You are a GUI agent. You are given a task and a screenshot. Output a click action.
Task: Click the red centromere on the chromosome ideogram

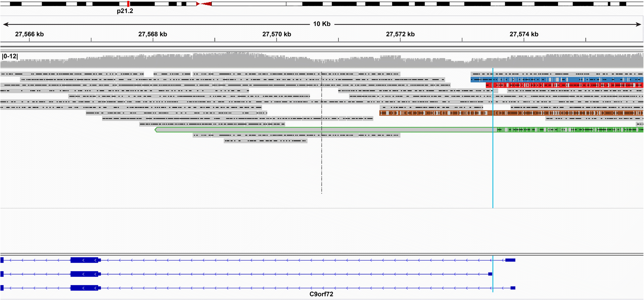click(x=204, y=4)
